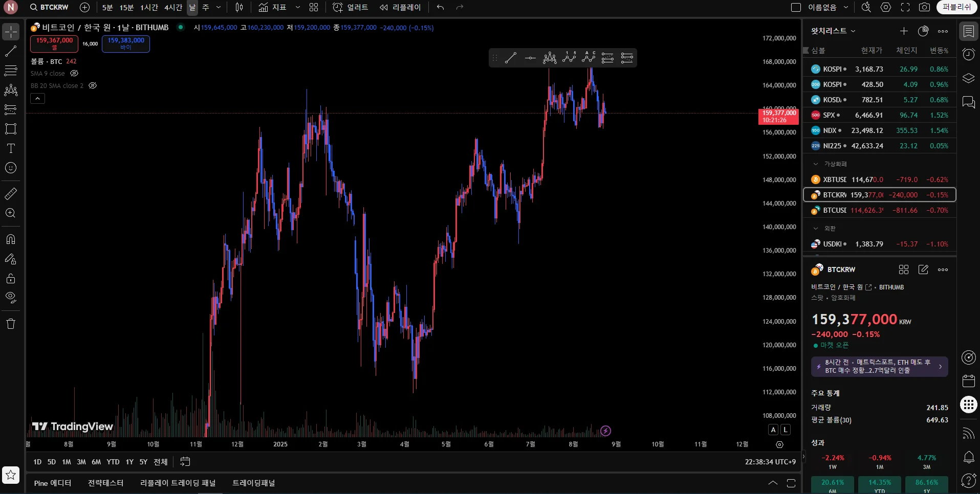980x494 pixels.
Task: Open the alerts panel clock icon
Action: click(968, 54)
